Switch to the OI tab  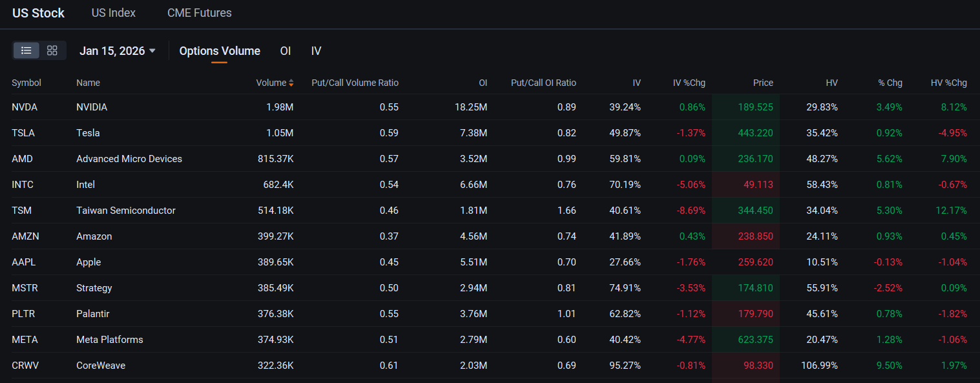tap(286, 51)
